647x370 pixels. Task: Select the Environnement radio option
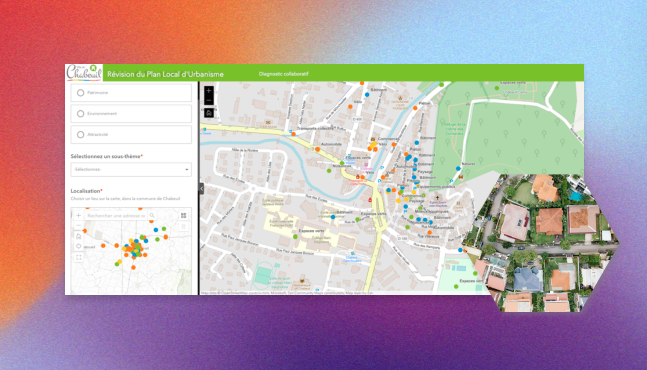coord(80,113)
